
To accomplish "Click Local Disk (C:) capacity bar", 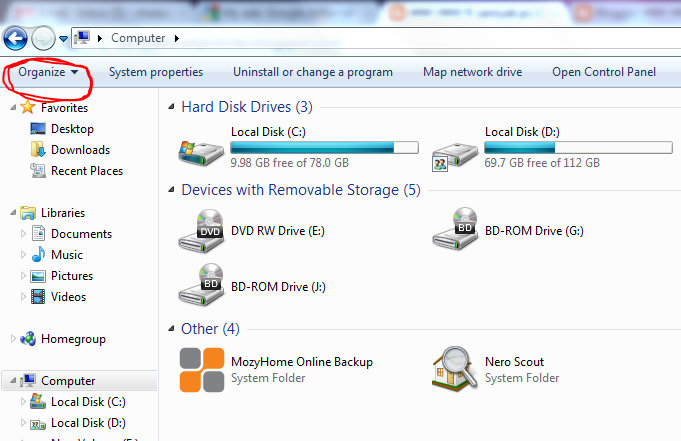I will [324, 148].
